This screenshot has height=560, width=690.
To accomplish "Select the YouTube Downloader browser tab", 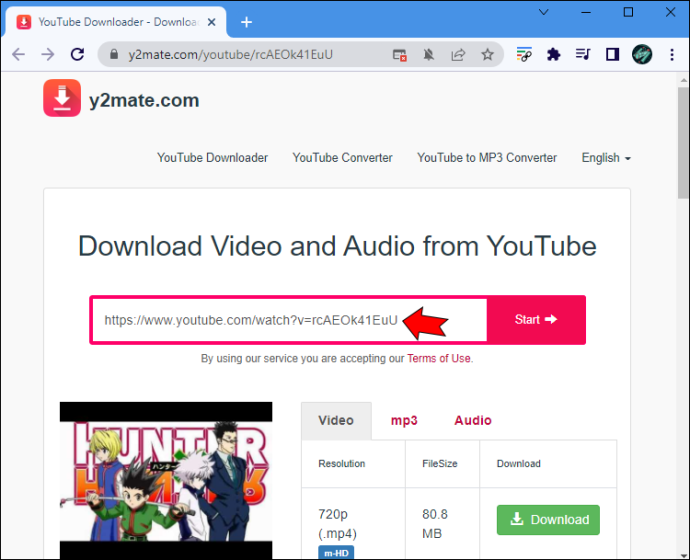I will pyautogui.click(x=117, y=22).
